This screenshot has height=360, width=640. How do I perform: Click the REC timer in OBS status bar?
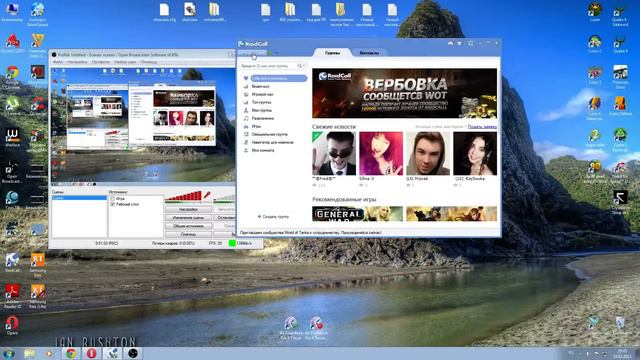coord(107,243)
